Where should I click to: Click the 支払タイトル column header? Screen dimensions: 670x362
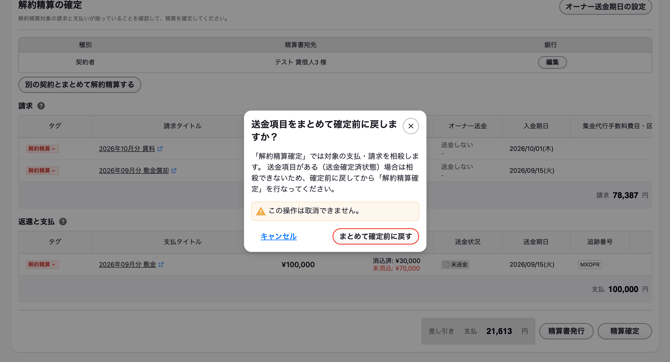coord(182,242)
